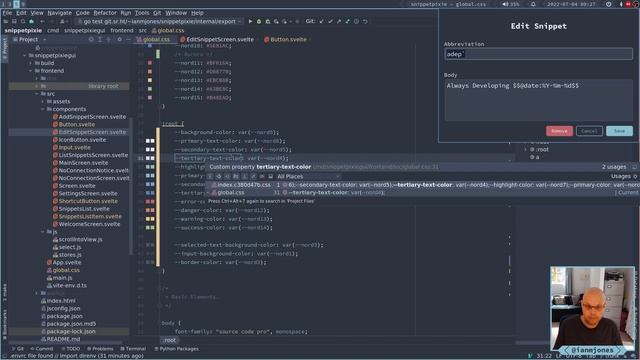Open package.json in project tree
Viewport: 640px width, 360px height.
[x=62, y=316]
